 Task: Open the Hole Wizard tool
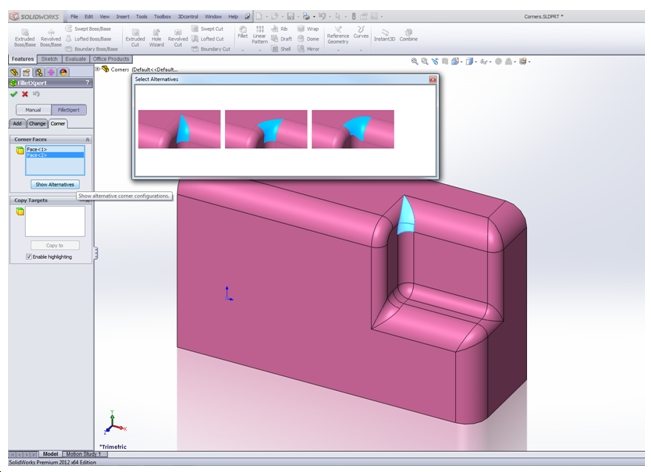155,38
